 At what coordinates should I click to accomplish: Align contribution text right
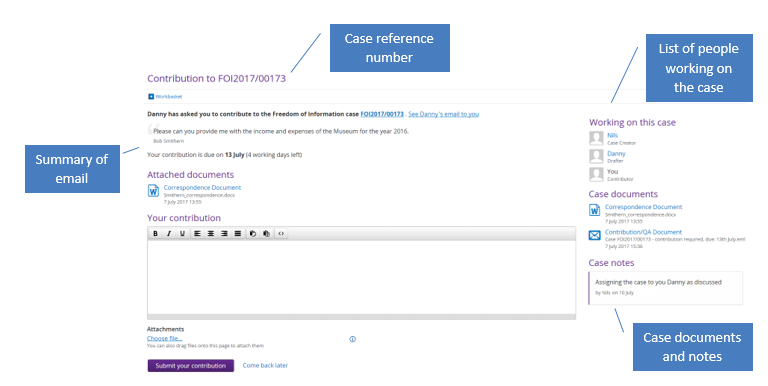click(x=224, y=234)
